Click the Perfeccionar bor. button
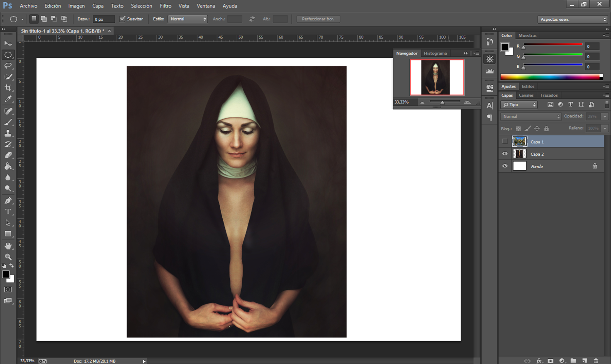 [x=318, y=19]
